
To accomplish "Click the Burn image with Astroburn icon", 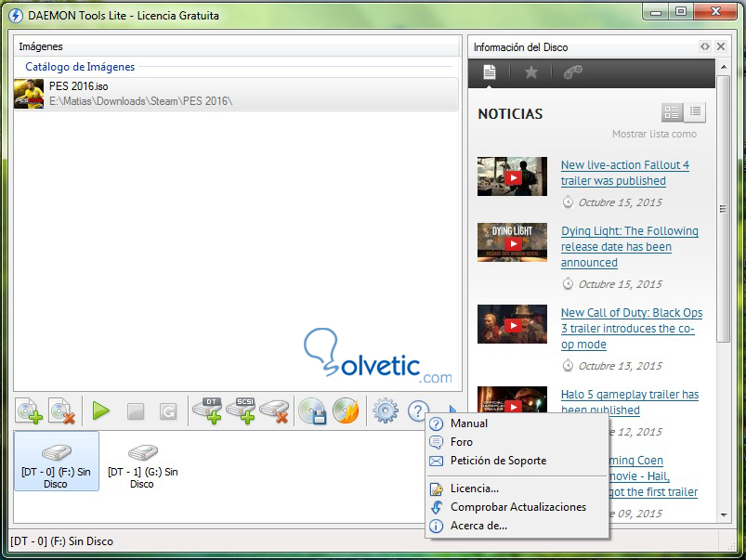I will pyautogui.click(x=346, y=410).
